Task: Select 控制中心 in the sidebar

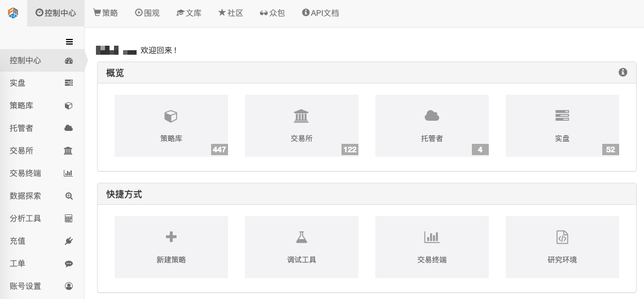Action: click(42, 60)
